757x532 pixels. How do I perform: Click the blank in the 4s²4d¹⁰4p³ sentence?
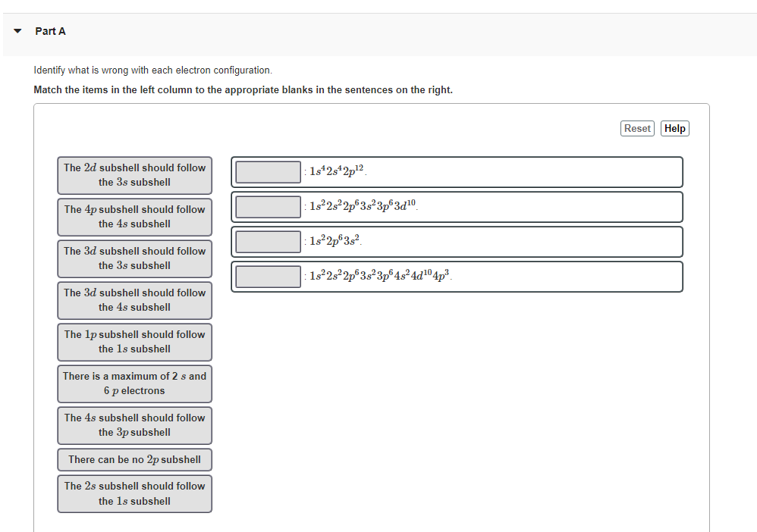[x=266, y=276]
